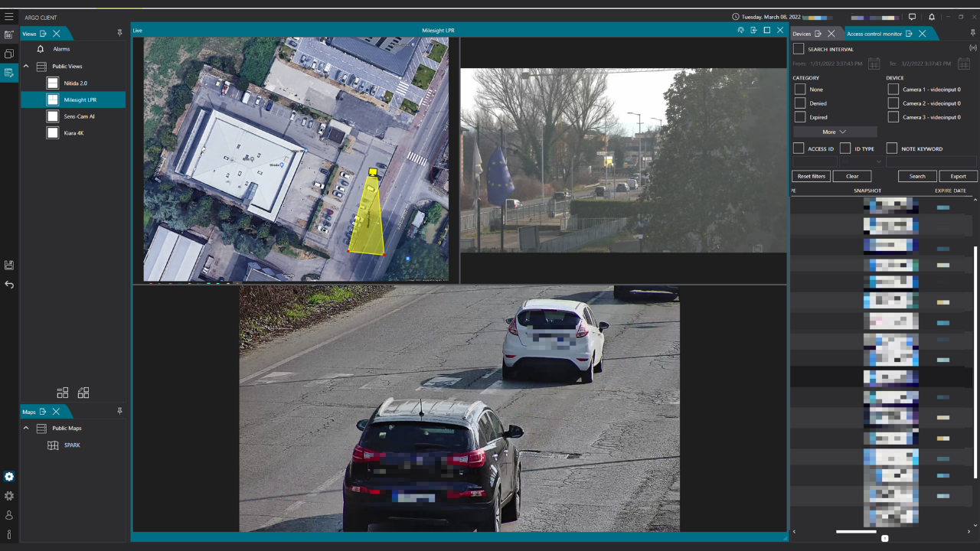980x551 pixels.
Task: Click the save icon in the left sidebar
Action: pos(9,264)
